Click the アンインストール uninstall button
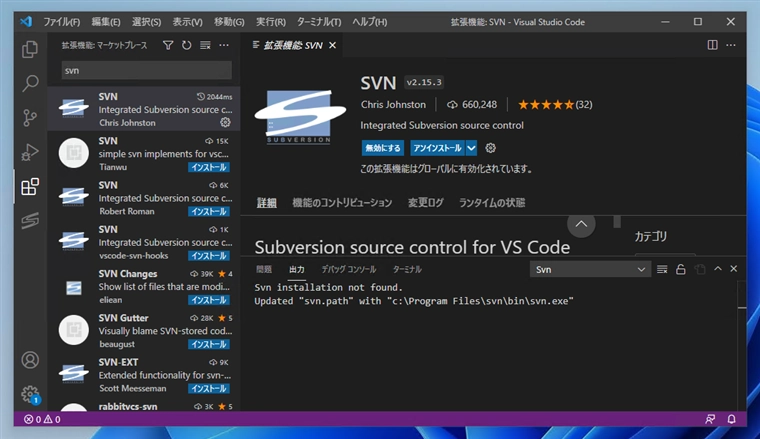 point(438,148)
